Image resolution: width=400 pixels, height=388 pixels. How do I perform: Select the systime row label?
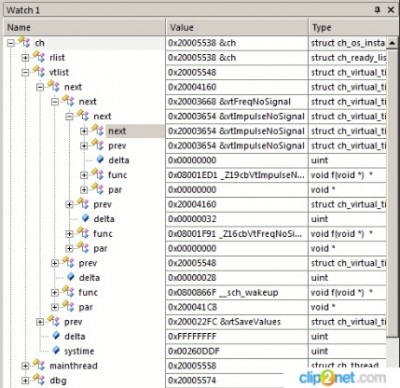(x=79, y=351)
